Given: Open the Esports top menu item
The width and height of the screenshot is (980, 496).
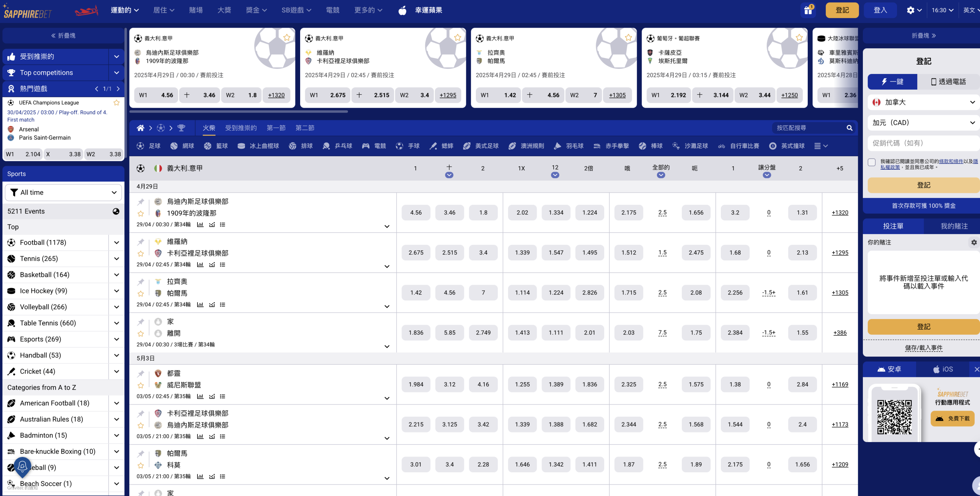Looking at the screenshot, I should pos(333,10).
